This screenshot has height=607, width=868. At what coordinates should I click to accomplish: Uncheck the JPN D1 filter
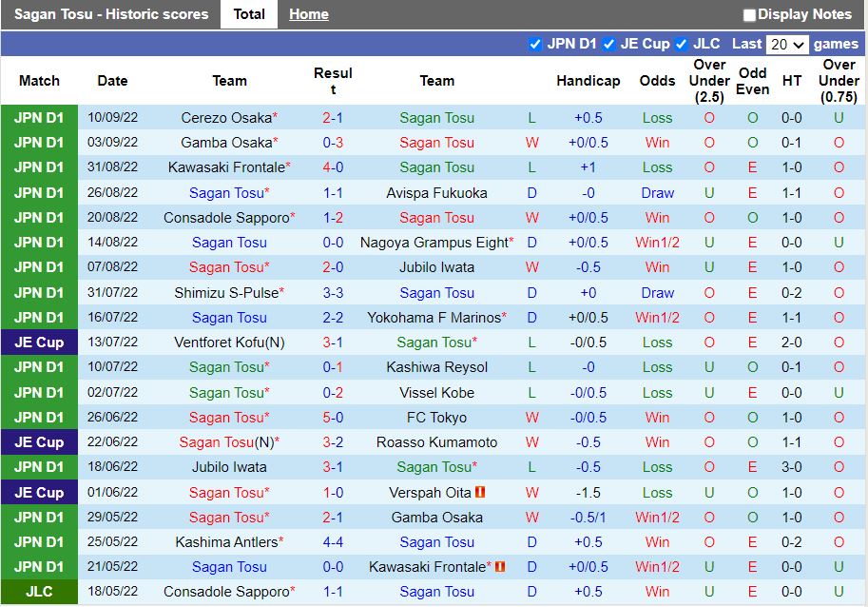coord(535,44)
